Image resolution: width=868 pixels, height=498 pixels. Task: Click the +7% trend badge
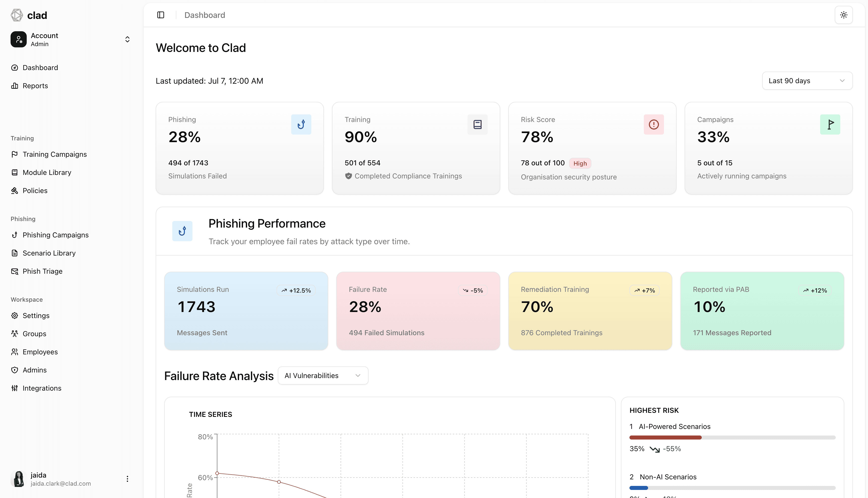pyautogui.click(x=645, y=290)
